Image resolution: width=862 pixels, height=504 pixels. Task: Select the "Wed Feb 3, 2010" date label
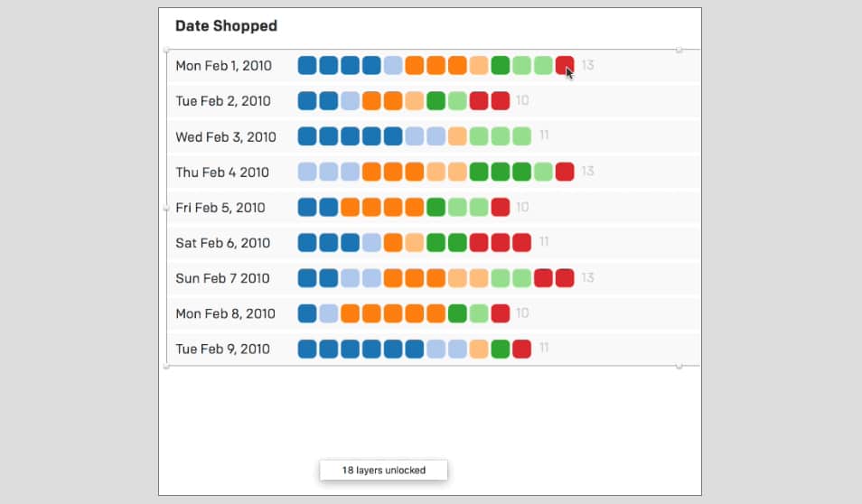click(x=226, y=137)
